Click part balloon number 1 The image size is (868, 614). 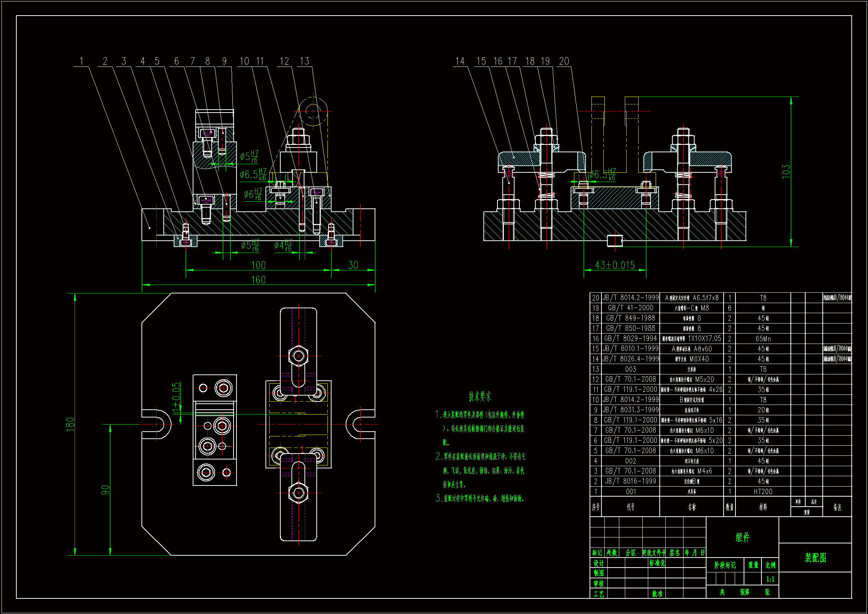click(x=81, y=61)
